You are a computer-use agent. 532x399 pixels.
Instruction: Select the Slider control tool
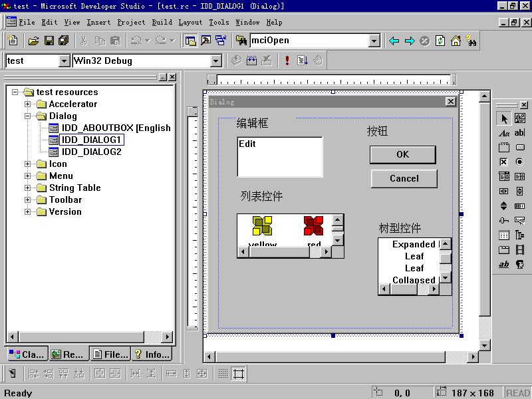[x=504, y=221]
